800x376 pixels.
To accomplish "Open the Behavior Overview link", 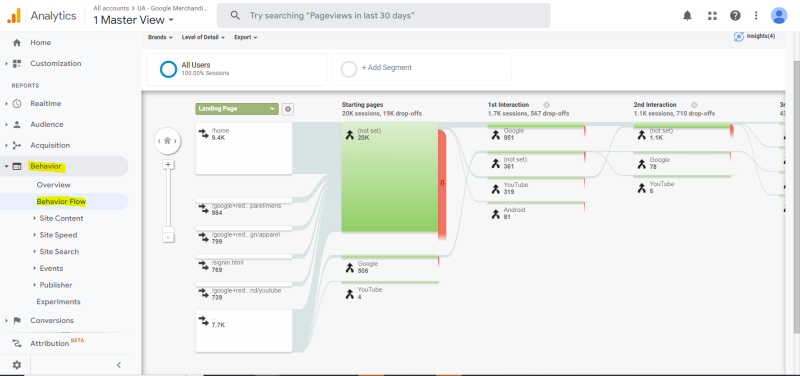I will [x=54, y=185].
